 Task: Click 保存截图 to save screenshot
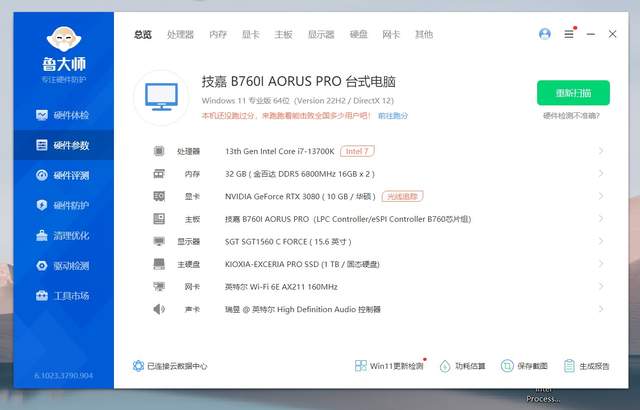tap(524, 366)
